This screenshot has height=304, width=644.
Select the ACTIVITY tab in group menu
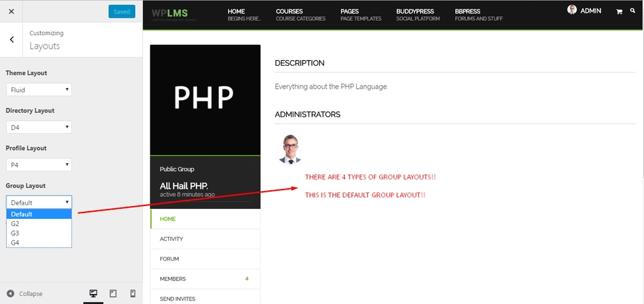pos(205,239)
